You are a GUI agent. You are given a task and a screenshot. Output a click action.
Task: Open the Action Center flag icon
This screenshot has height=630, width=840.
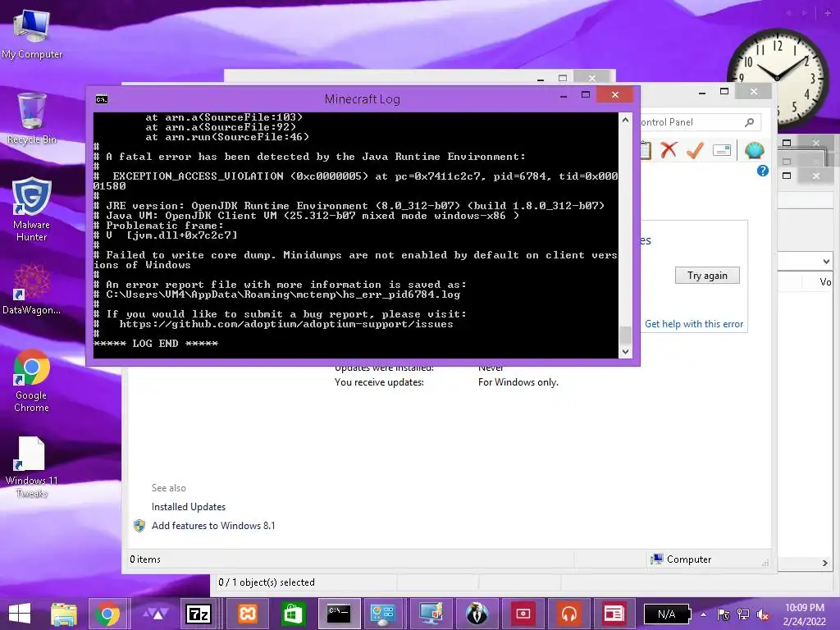724,614
